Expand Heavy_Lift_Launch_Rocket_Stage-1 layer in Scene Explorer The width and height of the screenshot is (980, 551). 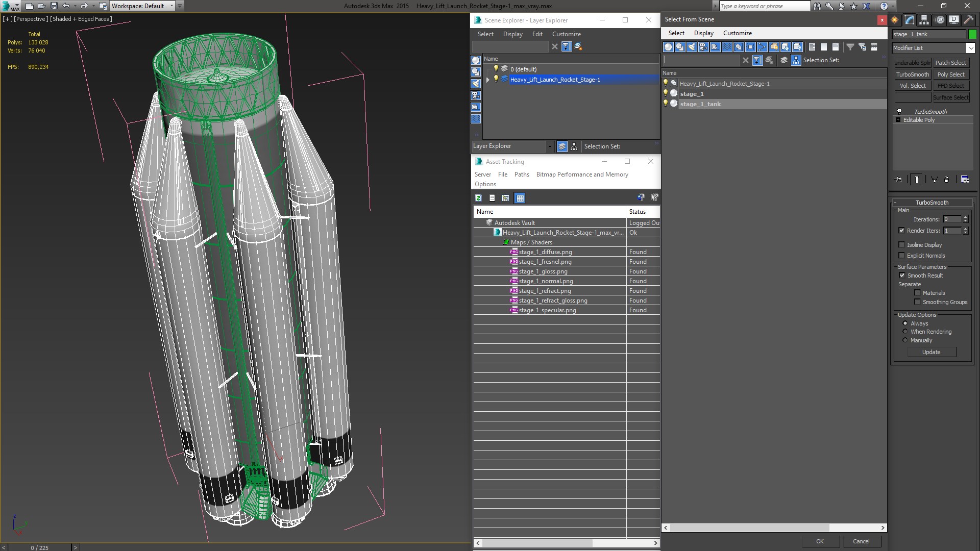(x=487, y=80)
